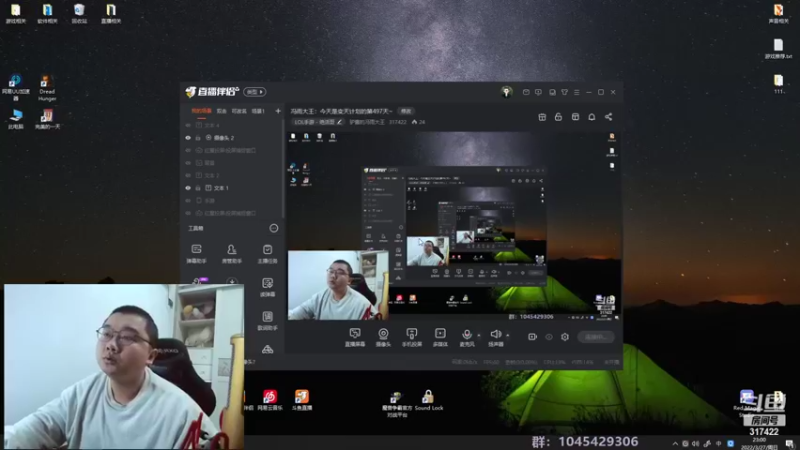The height and width of the screenshot is (450, 800).
Task: Click the record video icon in bottom bar
Action: pos(532,337)
